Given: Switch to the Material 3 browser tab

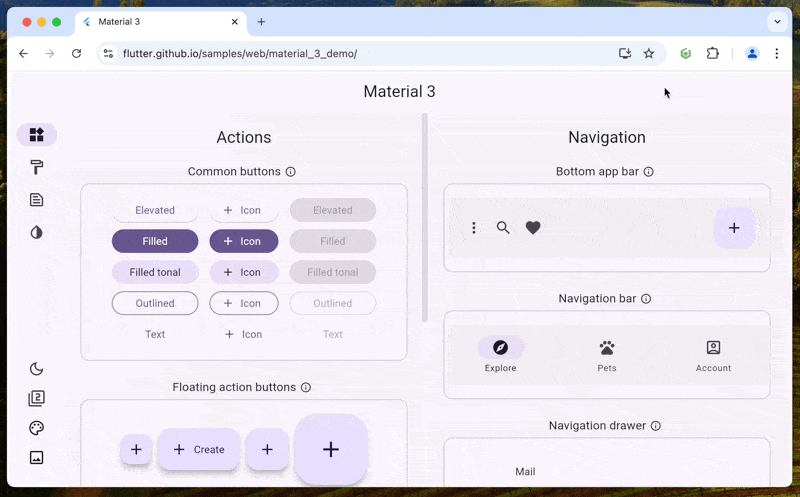Looking at the screenshot, I should tap(161, 22).
